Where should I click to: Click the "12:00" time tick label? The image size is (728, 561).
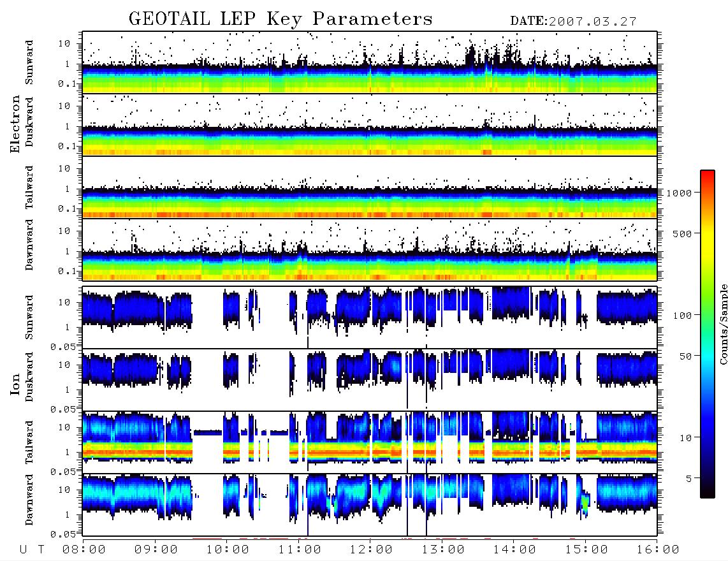371,550
